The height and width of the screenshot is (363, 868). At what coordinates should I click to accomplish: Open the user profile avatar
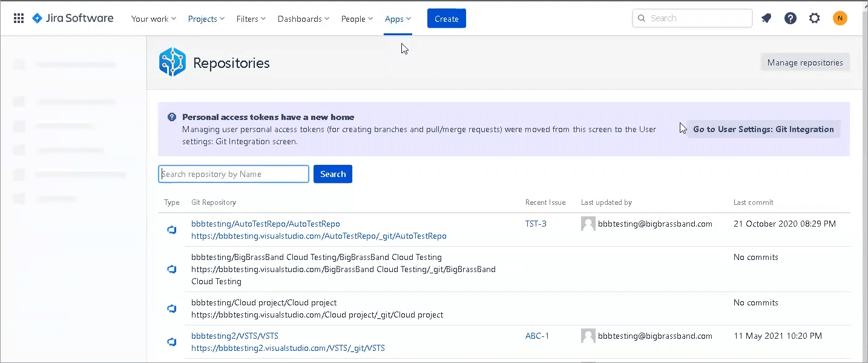(840, 18)
